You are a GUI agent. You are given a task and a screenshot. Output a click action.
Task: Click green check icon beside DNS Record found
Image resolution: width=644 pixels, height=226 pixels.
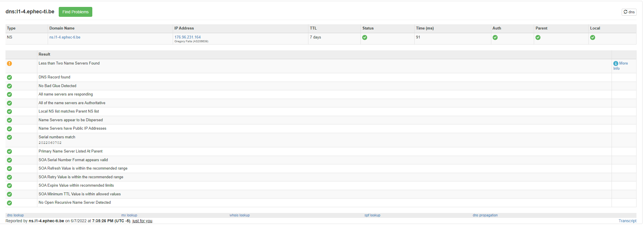(x=10, y=77)
